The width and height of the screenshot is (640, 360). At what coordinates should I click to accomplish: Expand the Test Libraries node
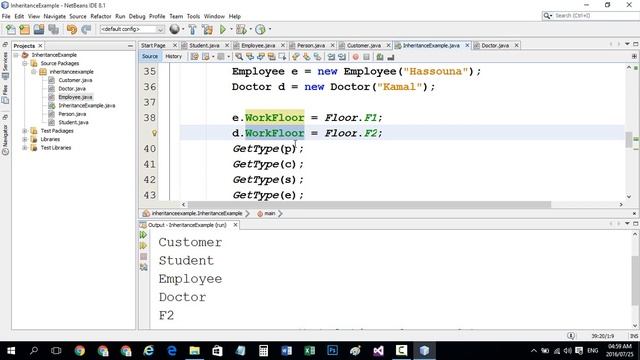[25, 148]
